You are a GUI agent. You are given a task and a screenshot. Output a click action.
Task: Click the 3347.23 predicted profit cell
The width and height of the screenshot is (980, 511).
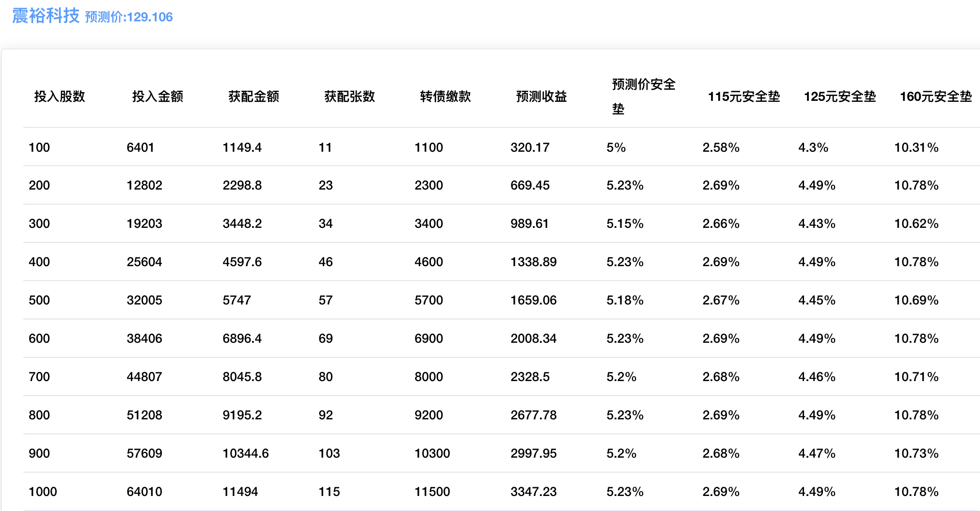click(x=533, y=492)
